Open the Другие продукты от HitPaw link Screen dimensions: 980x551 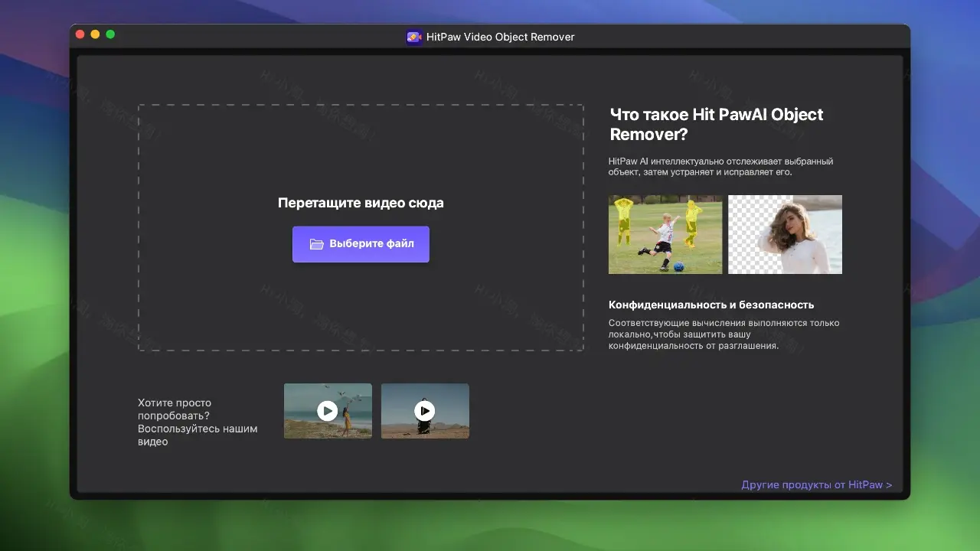816,484
